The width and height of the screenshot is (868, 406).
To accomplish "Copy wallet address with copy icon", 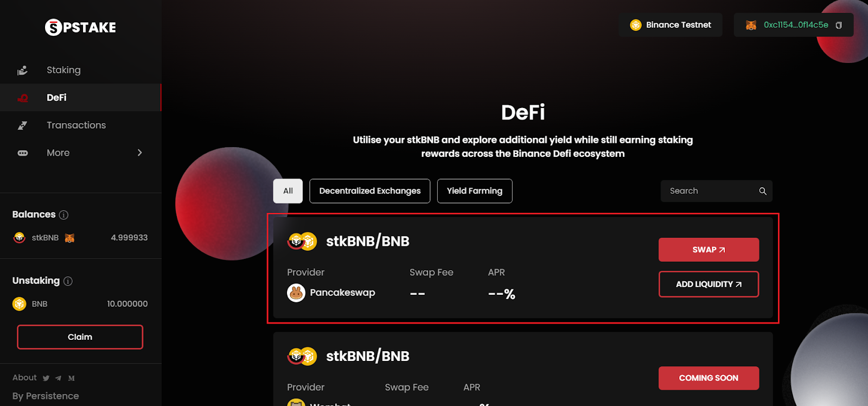I will [x=839, y=26].
